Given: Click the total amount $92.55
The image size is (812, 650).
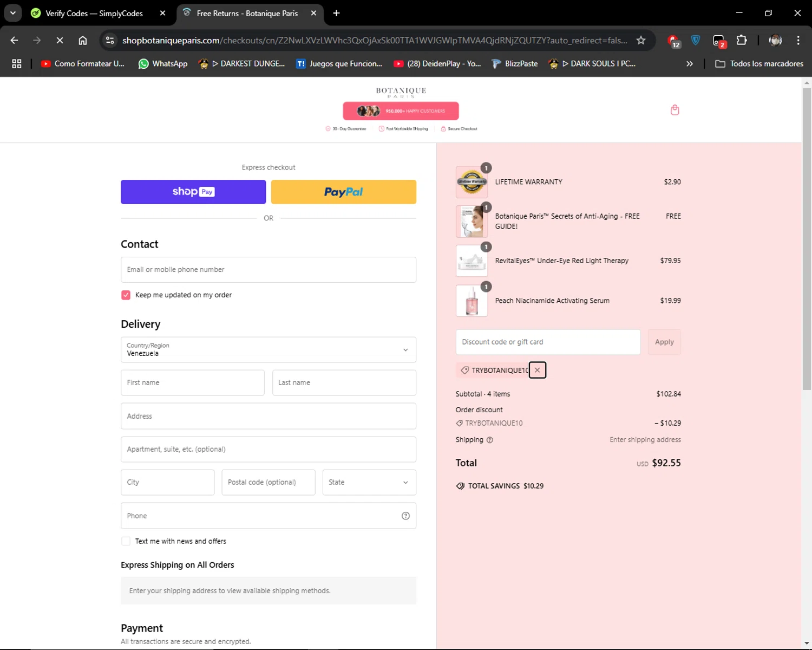Looking at the screenshot, I should [666, 463].
